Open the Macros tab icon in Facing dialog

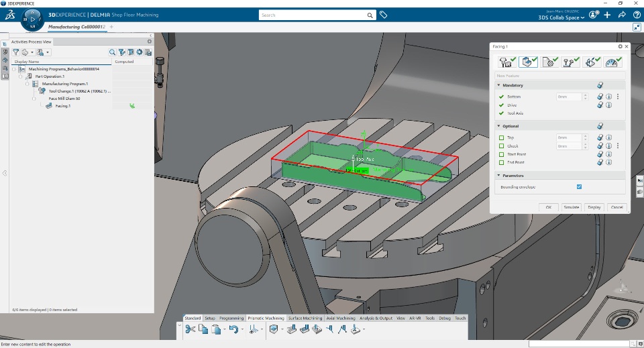(571, 62)
